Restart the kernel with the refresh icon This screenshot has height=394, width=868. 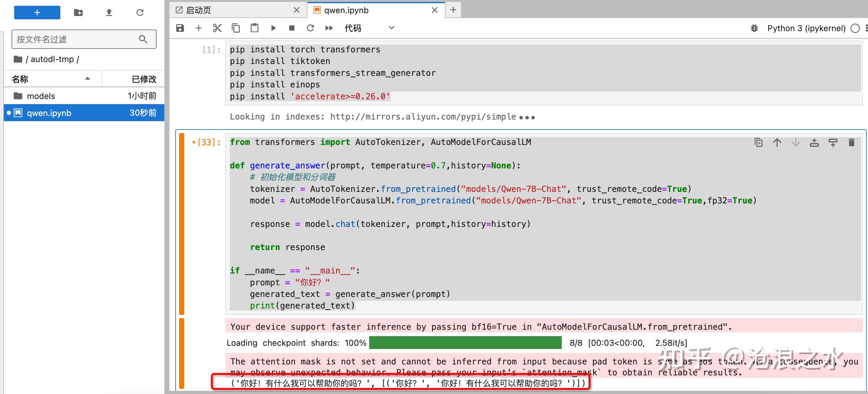point(310,28)
